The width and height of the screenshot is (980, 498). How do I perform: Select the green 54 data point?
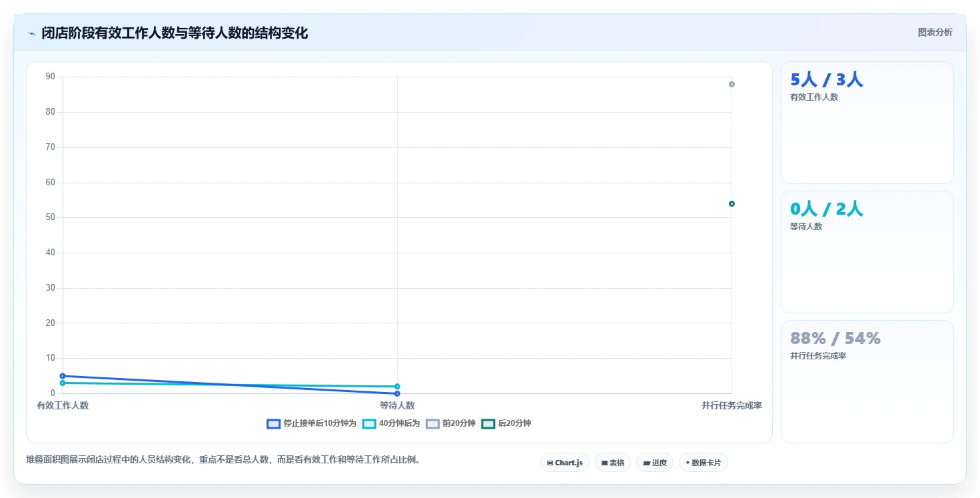click(732, 204)
